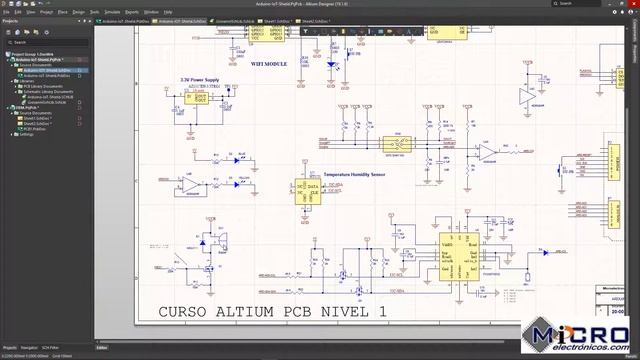Pin the Projects panel
Screen dimensions: 640x360
[84, 21]
